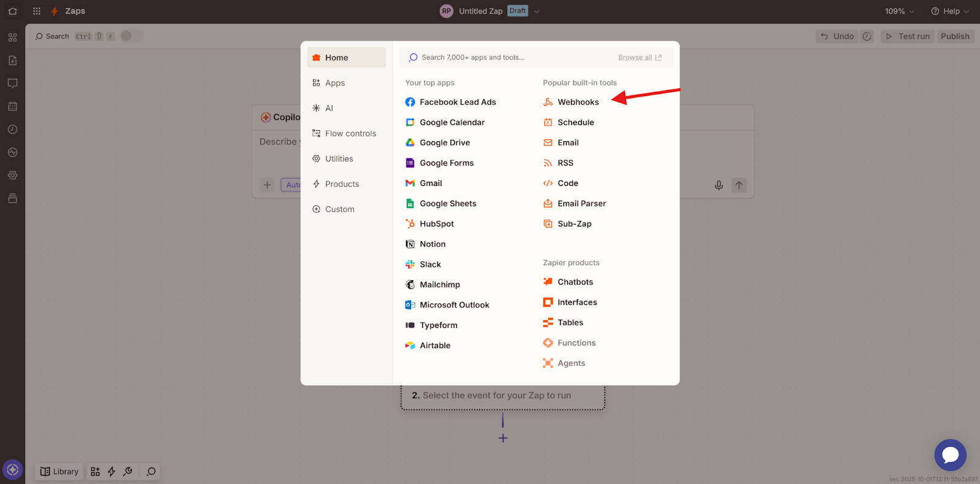The width and height of the screenshot is (980, 484).
Task: Open the 109% zoom dropdown
Action: pyautogui.click(x=899, y=11)
